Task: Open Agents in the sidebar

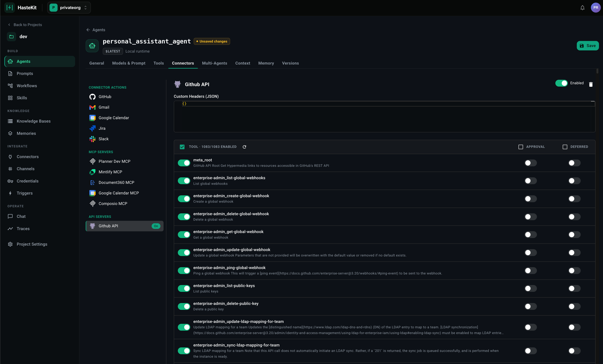Action: pos(40,61)
